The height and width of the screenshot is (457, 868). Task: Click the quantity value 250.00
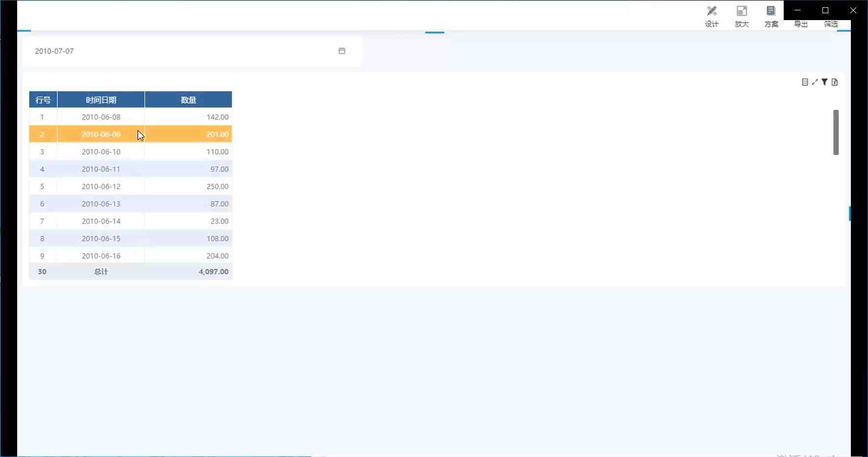(x=217, y=187)
